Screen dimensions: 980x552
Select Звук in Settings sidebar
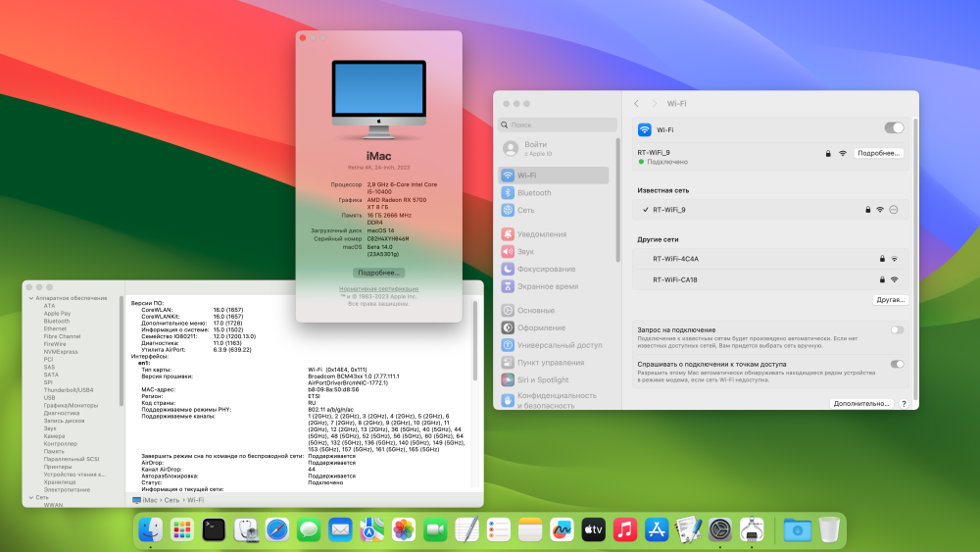click(x=554, y=251)
